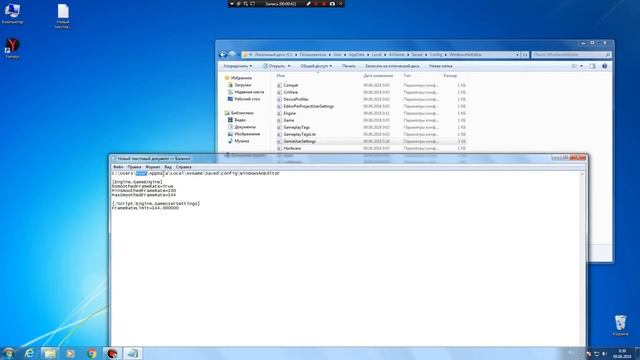Select Недавние места in navigation pane

tap(249, 92)
